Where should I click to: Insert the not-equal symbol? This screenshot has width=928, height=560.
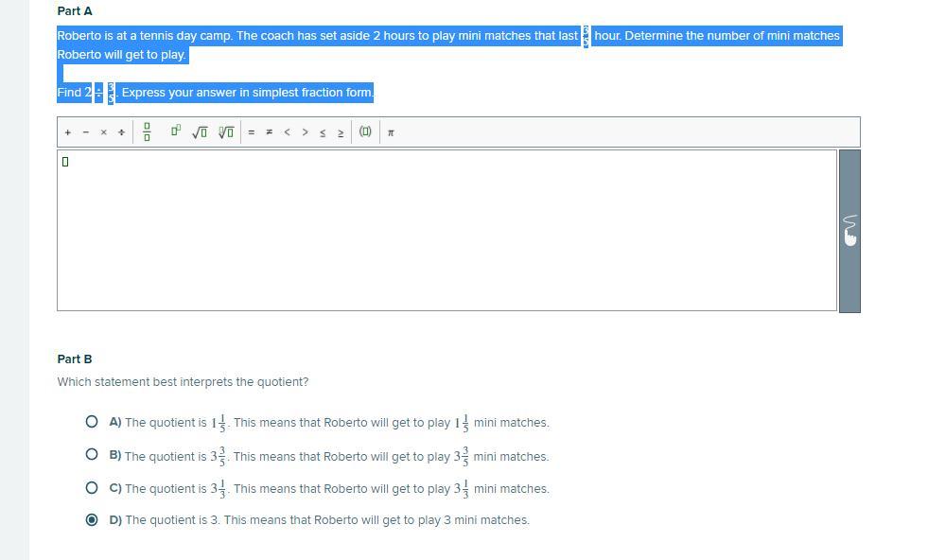click(269, 132)
